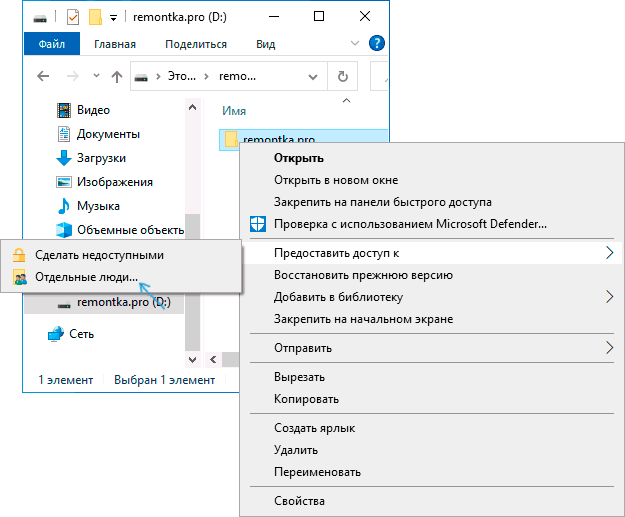Image resolution: width=625 pixels, height=517 pixels.
Task: Open Загрузки downloads folder in sidebar
Action: (100, 158)
